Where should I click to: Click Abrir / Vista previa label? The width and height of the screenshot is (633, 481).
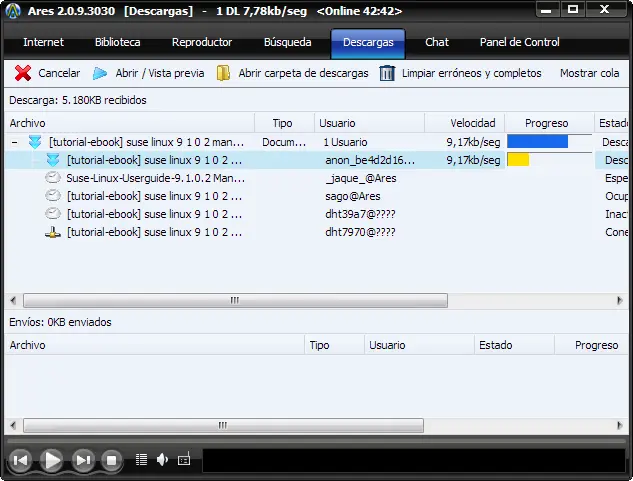(x=160, y=73)
